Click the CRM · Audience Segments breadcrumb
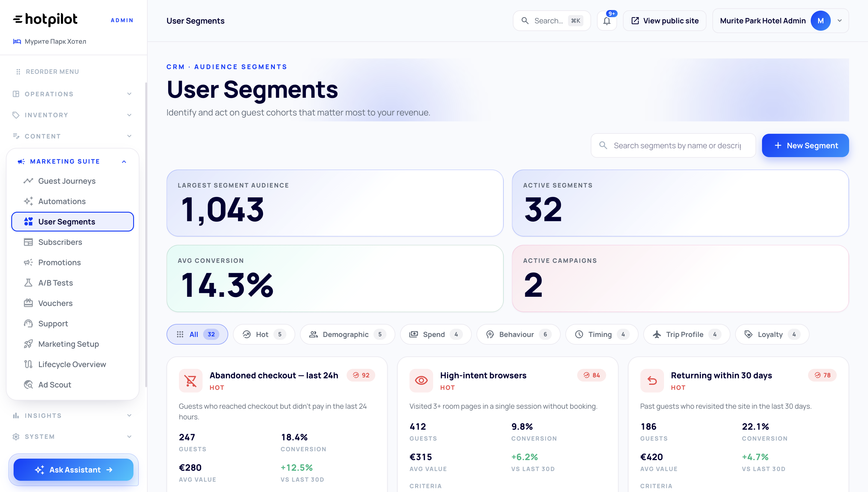Image resolution: width=868 pixels, height=492 pixels. coord(227,66)
